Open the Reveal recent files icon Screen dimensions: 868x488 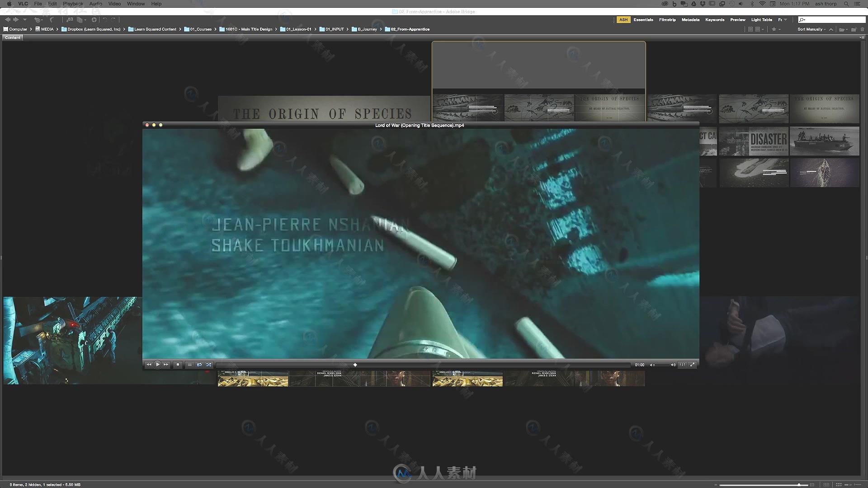[38, 20]
